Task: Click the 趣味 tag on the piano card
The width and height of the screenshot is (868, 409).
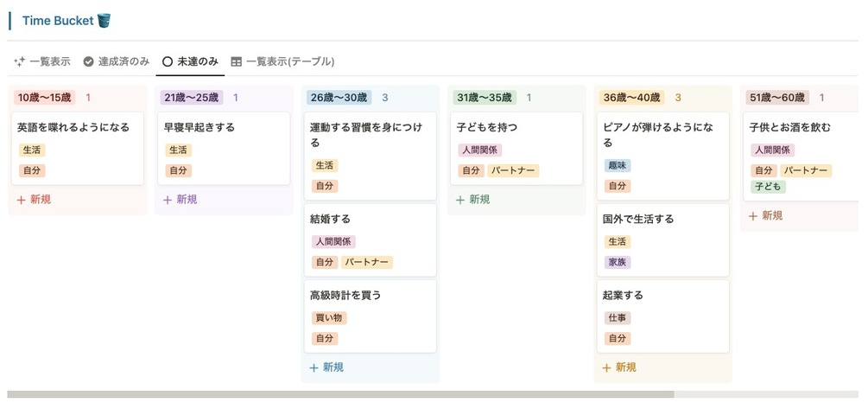Action: 618,165
